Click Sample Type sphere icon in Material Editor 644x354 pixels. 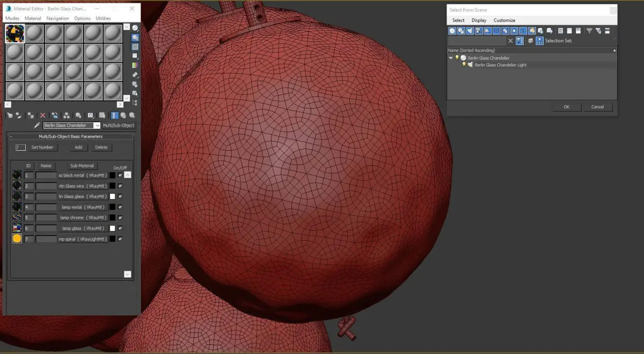(x=135, y=28)
